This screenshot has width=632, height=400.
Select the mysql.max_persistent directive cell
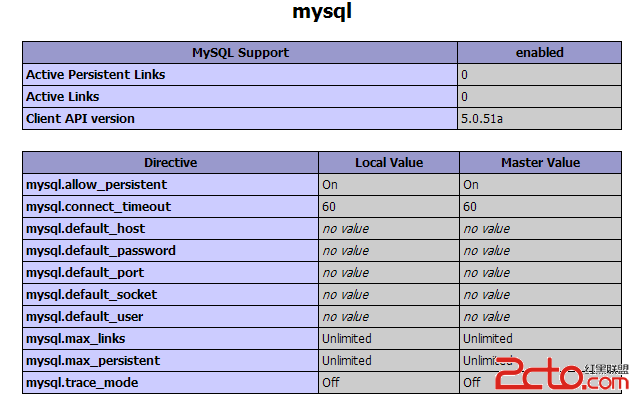(170, 360)
